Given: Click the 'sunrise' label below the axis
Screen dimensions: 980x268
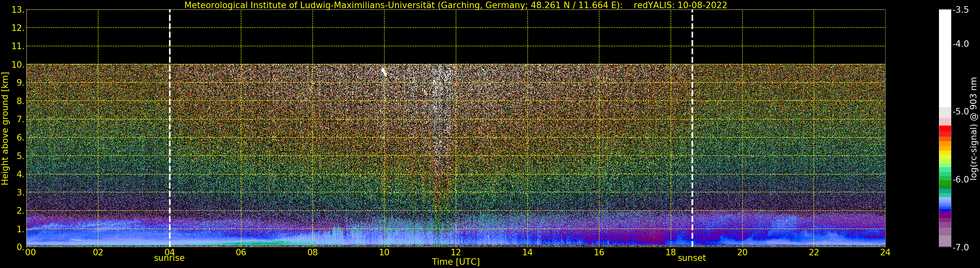Looking at the screenshot, I should [x=169, y=258].
